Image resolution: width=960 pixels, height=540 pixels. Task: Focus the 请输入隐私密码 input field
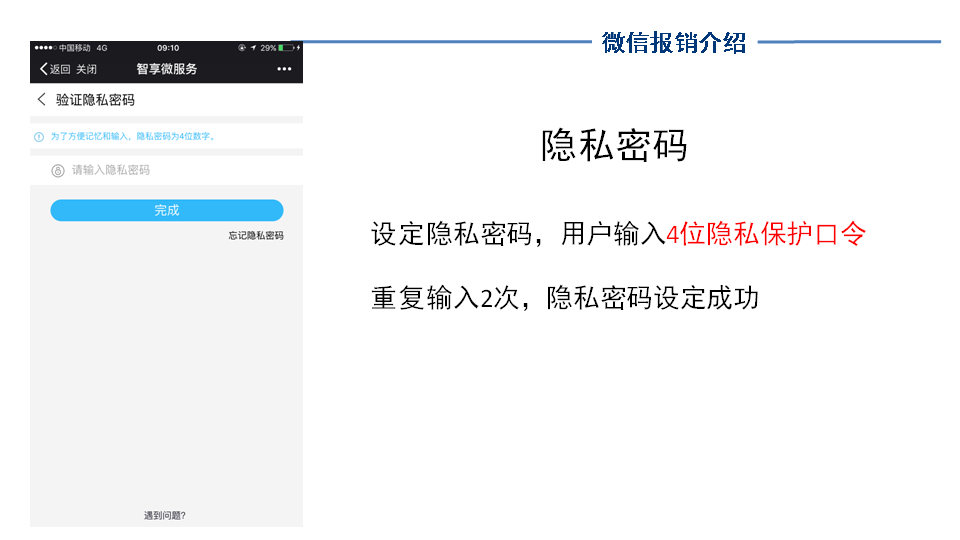tap(170, 171)
